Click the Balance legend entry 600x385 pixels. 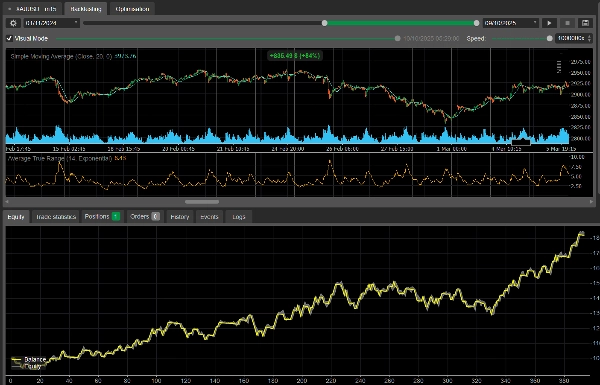pyautogui.click(x=29, y=359)
